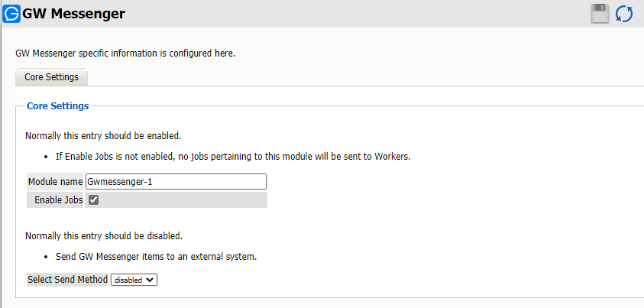
Task: Click the bullet note about jobs sent to Workers
Action: 233,157
